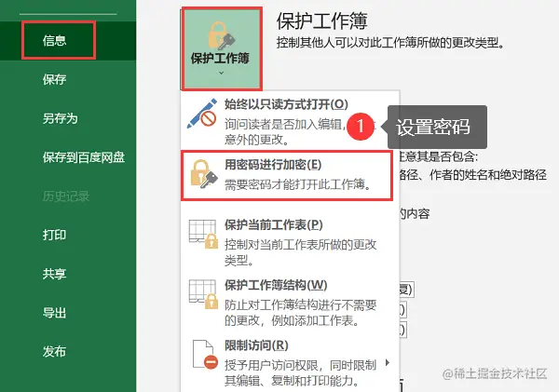Choose 保护工作簿结构(W) option text

(x=276, y=285)
